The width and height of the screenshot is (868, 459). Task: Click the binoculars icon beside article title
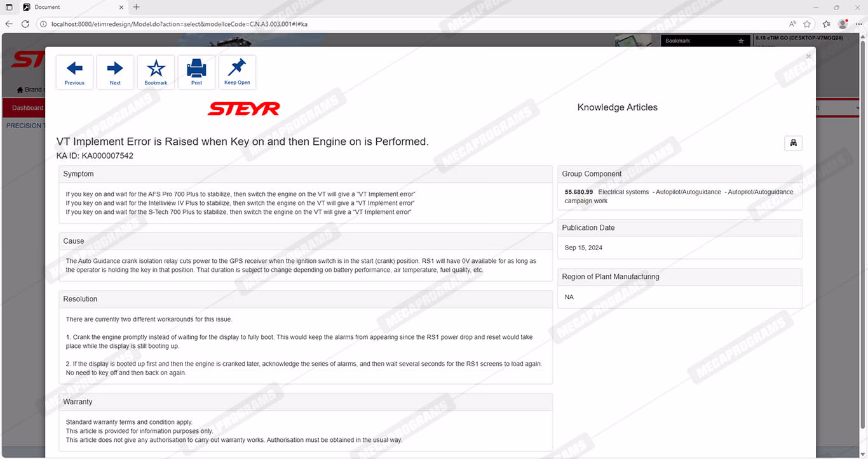click(x=793, y=143)
